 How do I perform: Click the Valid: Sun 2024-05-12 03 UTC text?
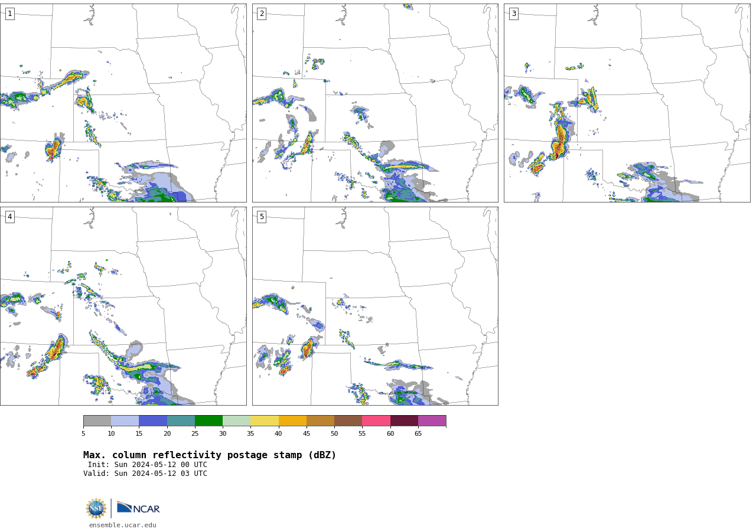tap(145, 474)
